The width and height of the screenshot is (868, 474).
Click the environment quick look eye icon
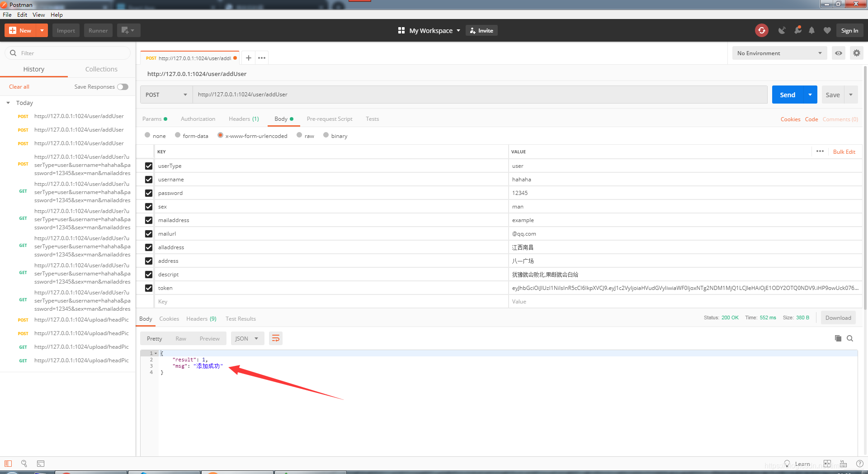[839, 53]
